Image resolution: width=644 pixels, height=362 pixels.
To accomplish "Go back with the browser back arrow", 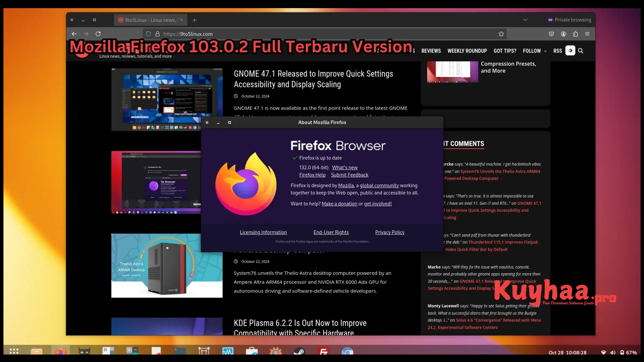I will click(x=74, y=34).
